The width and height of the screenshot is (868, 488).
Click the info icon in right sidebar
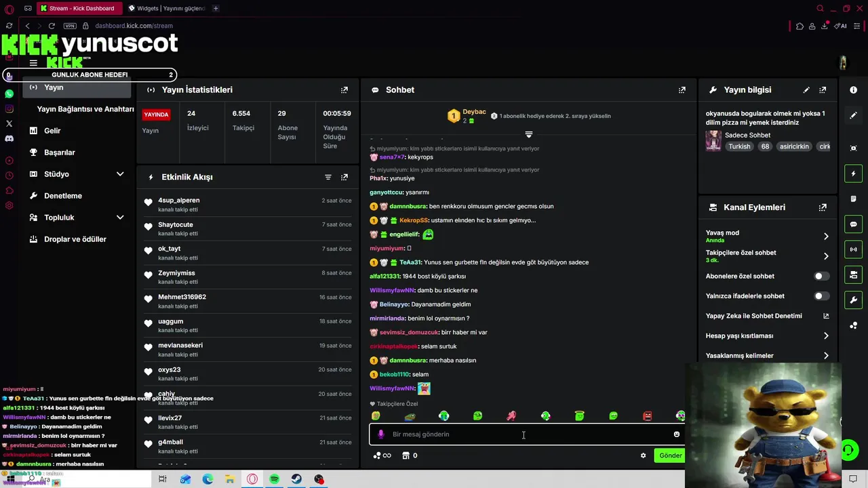(x=853, y=90)
